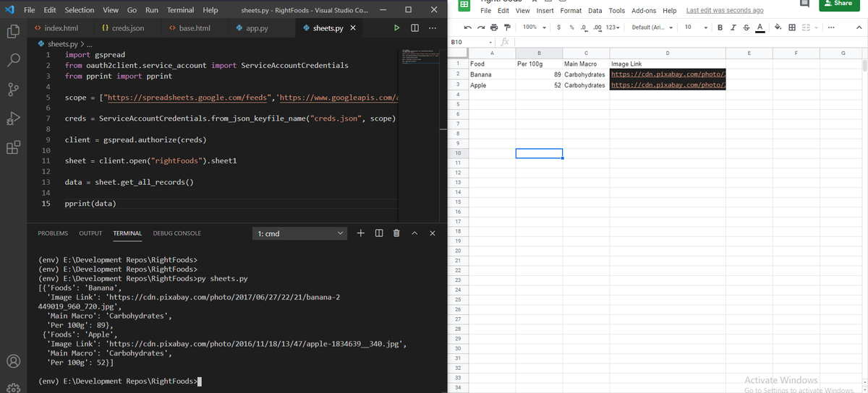
Task: Open the Source Control view
Action: (x=13, y=90)
